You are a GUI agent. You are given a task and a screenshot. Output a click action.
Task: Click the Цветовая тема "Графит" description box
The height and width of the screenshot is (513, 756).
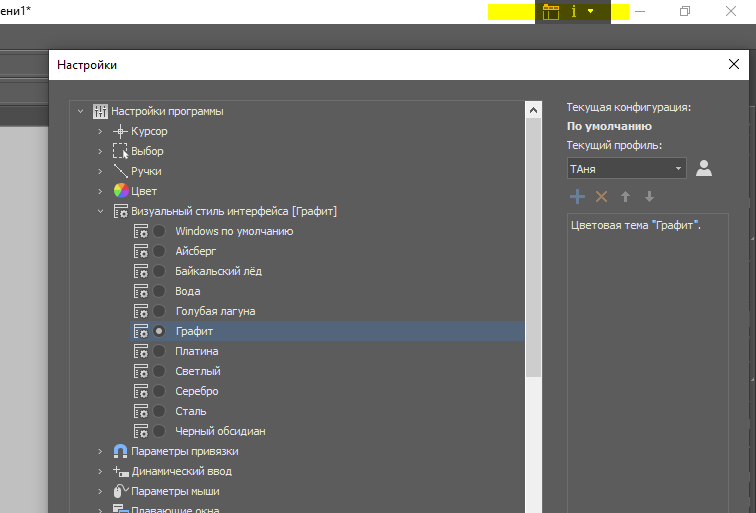(x=648, y=364)
